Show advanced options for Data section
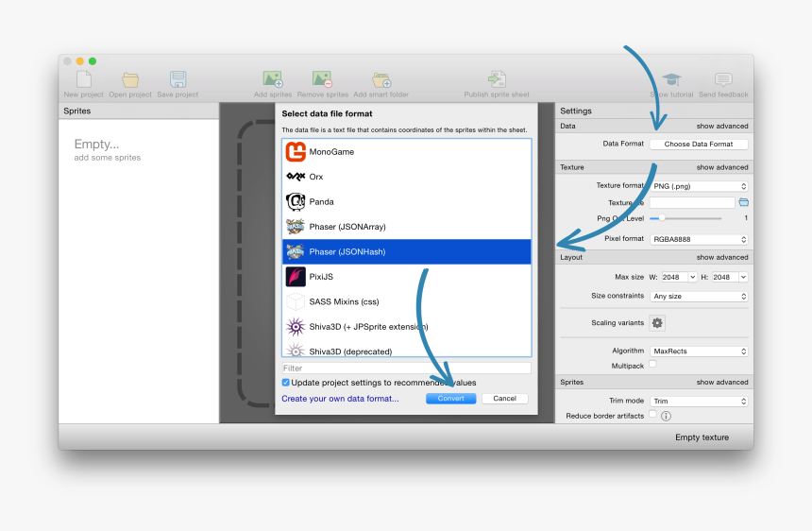The image size is (812, 531). pyautogui.click(x=722, y=126)
